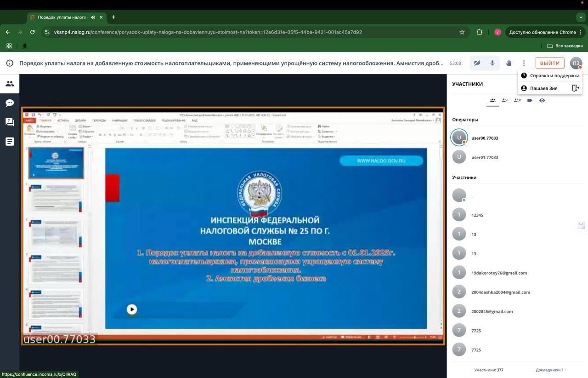Click avatar of user01.77033 operator
The width and height of the screenshot is (588, 378).
coord(459,157)
